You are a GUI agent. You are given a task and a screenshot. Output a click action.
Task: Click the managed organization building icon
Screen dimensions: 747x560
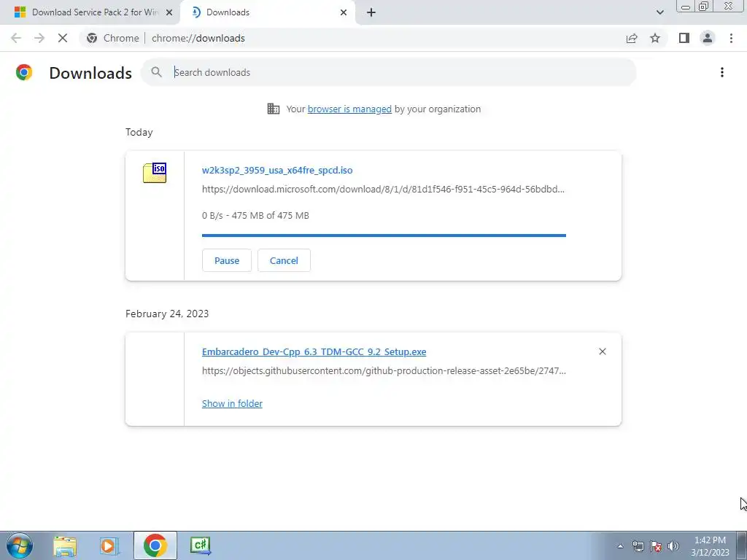point(274,109)
